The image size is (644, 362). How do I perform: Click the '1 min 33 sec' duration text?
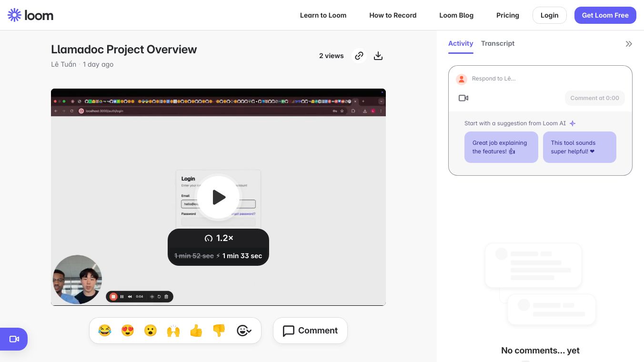point(242,256)
